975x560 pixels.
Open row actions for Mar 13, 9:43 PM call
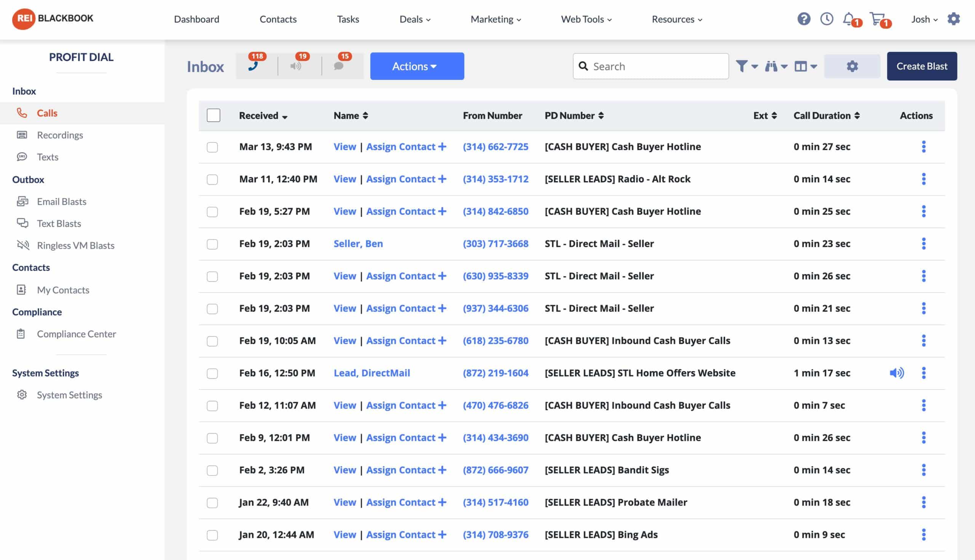point(924,147)
